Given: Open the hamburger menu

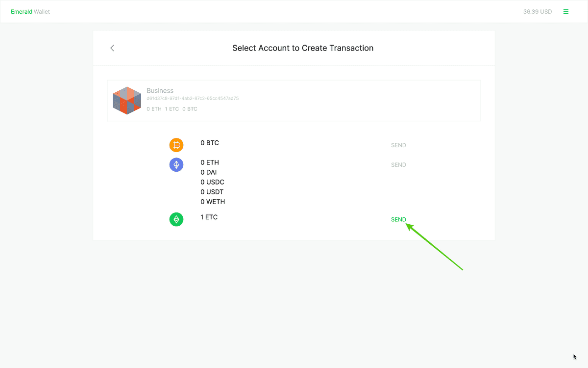Looking at the screenshot, I should (x=566, y=11).
